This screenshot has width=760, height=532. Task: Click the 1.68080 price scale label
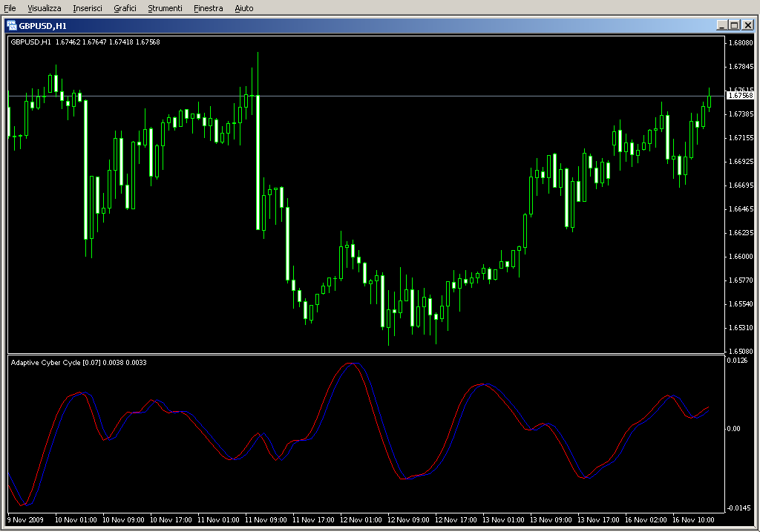pyautogui.click(x=741, y=42)
